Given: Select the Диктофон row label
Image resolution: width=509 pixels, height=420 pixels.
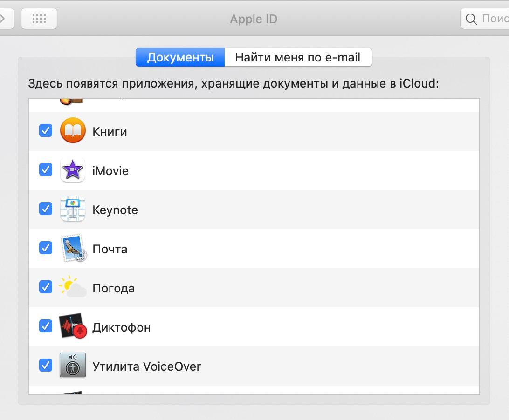Looking at the screenshot, I should [x=122, y=327].
